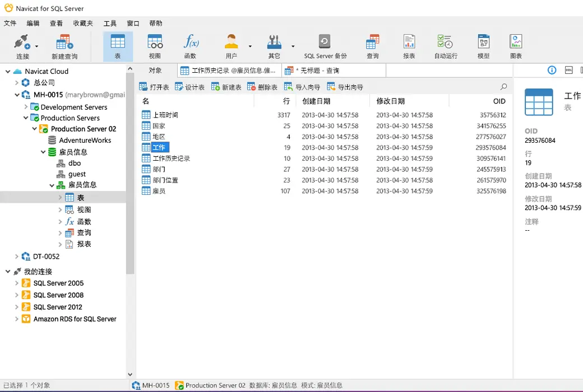Click the 函数 functions toolbar icon
Viewport: 583px width, 392px height.
pyautogui.click(x=191, y=41)
